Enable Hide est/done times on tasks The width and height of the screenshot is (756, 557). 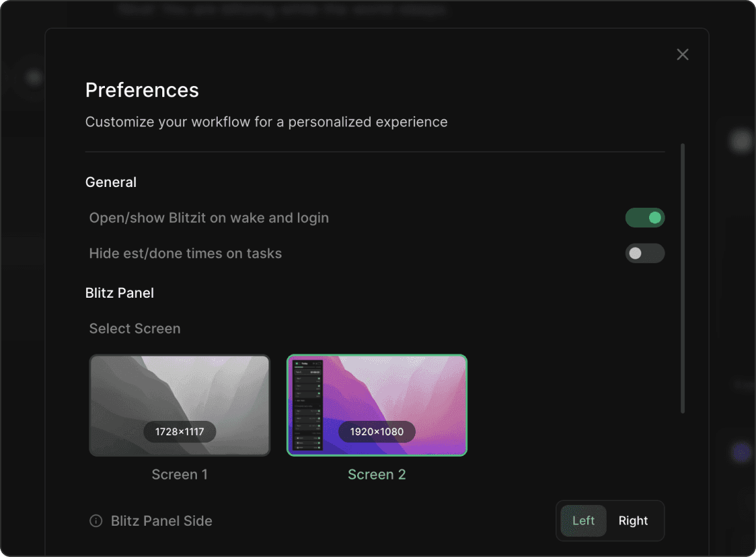click(645, 253)
